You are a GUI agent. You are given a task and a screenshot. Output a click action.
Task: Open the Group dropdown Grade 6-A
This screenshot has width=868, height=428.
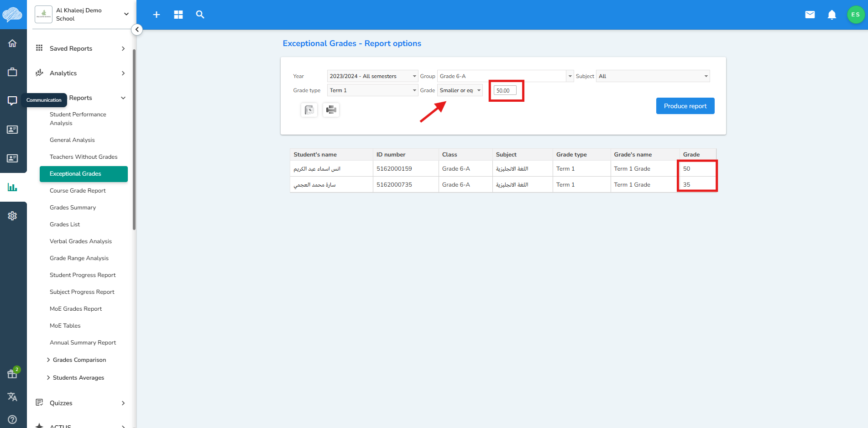[505, 76]
